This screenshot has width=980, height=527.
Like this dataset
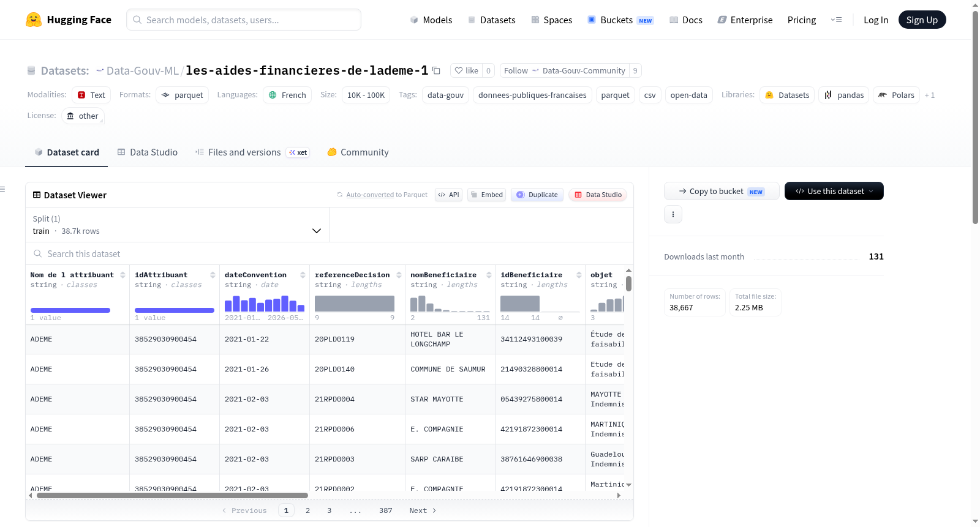click(x=466, y=70)
